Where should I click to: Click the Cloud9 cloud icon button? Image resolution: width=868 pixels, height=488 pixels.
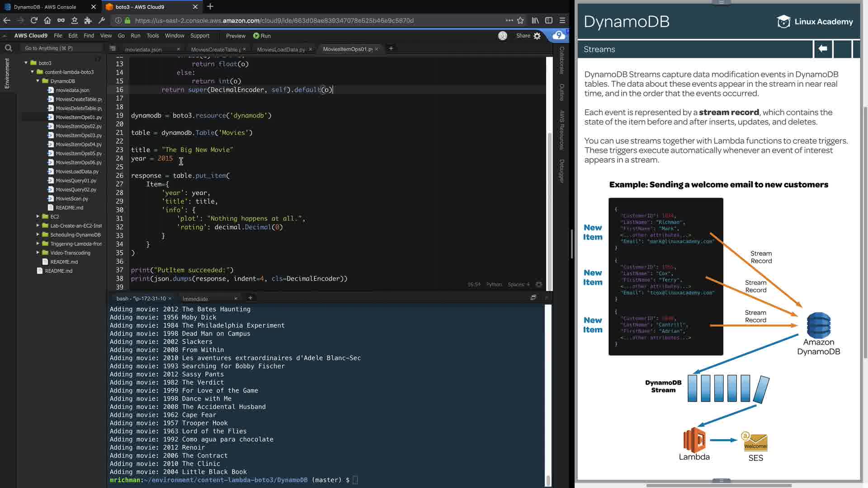(x=559, y=35)
